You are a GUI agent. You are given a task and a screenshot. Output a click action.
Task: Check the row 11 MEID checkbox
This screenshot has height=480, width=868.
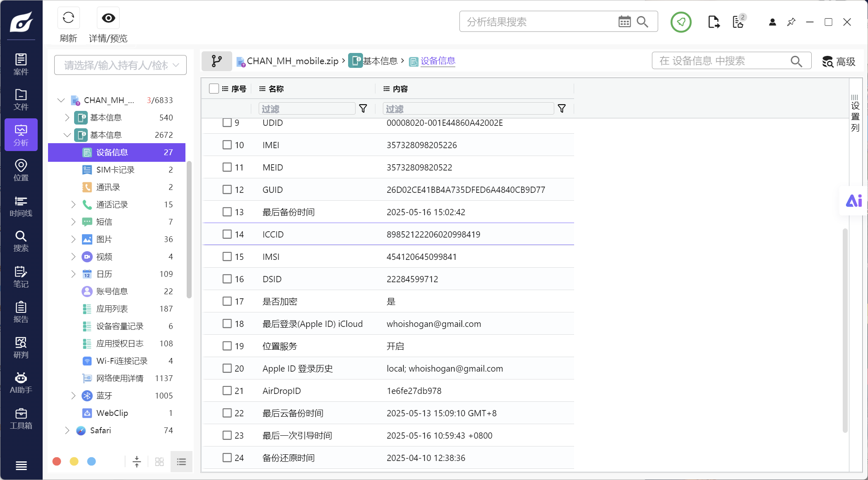[227, 167]
